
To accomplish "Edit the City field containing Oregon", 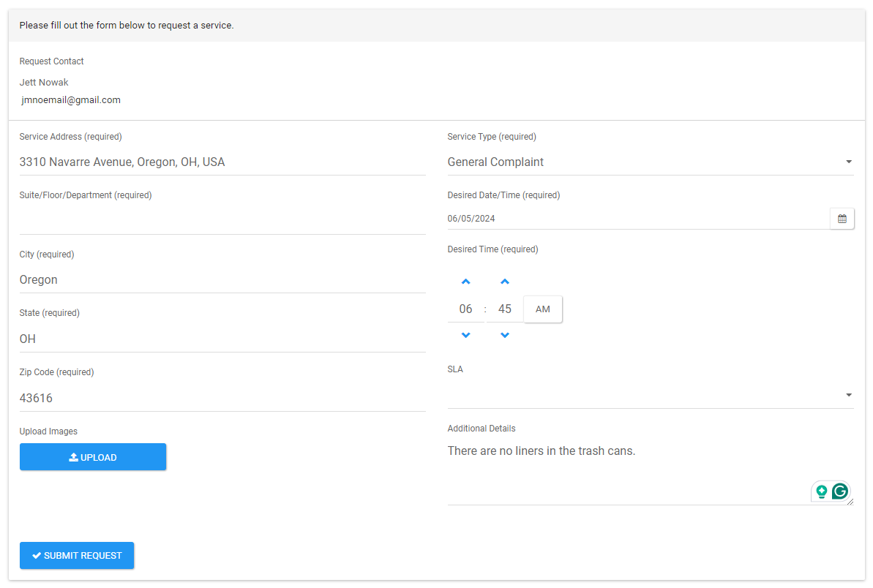I will 222,280.
